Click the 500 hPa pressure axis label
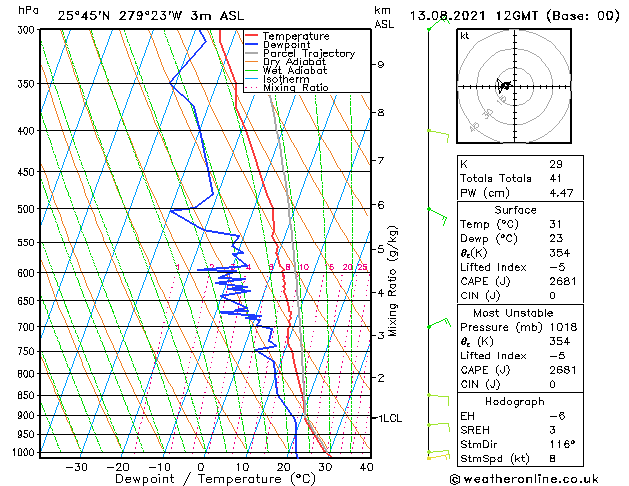This screenshot has width=629, height=486. pos(28,209)
